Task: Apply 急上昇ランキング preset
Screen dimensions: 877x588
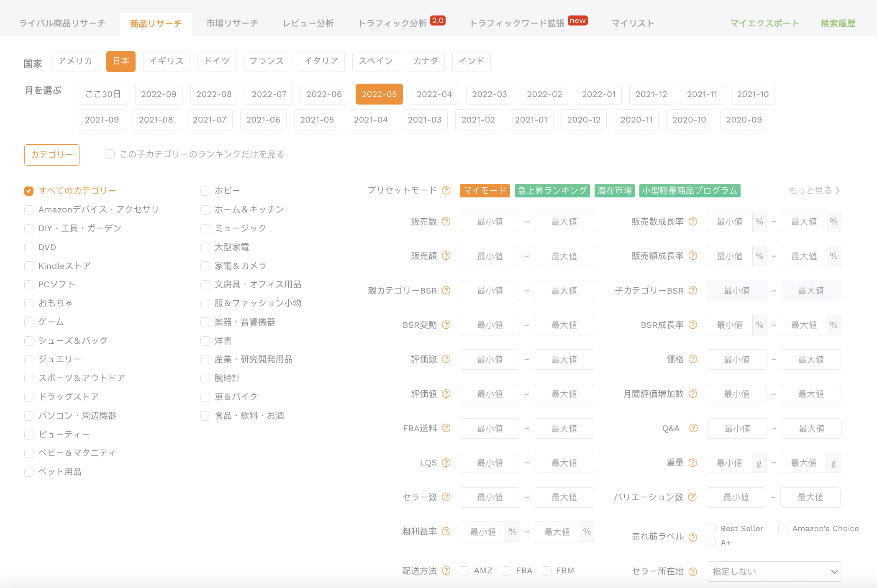Action: click(x=552, y=190)
